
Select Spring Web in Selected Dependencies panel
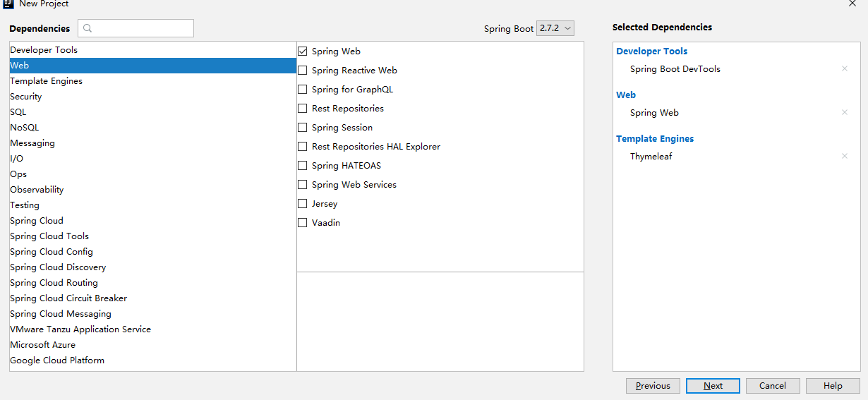point(654,113)
